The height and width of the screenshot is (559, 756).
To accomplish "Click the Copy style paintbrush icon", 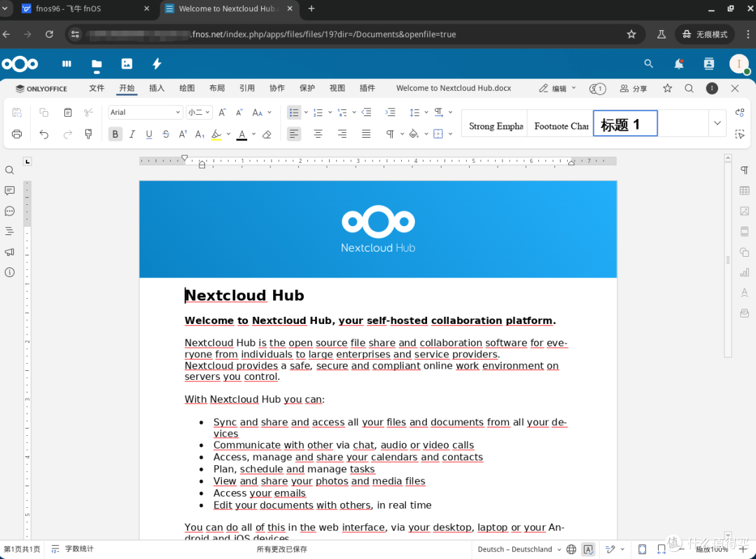I will (x=88, y=134).
